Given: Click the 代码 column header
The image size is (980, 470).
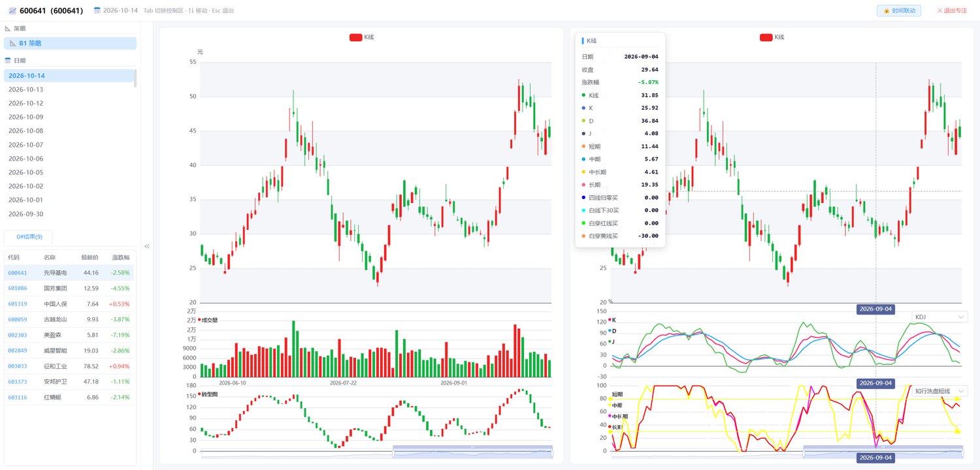Looking at the screenshot, I should click(x=14, y=257).
